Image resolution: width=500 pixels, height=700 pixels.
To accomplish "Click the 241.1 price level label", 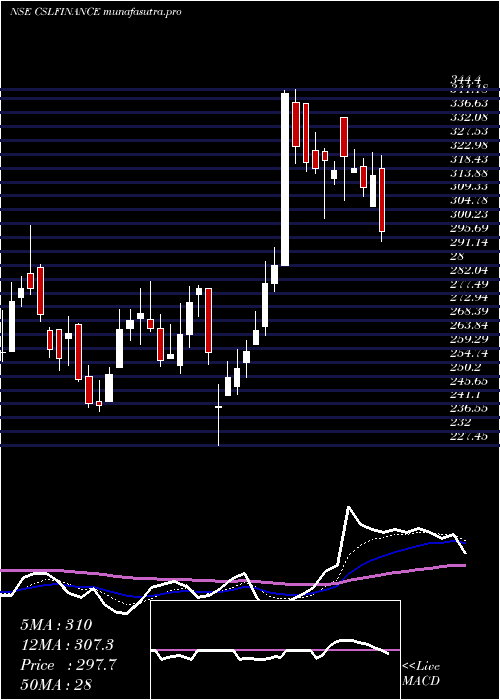I will [x=466, y=395].
